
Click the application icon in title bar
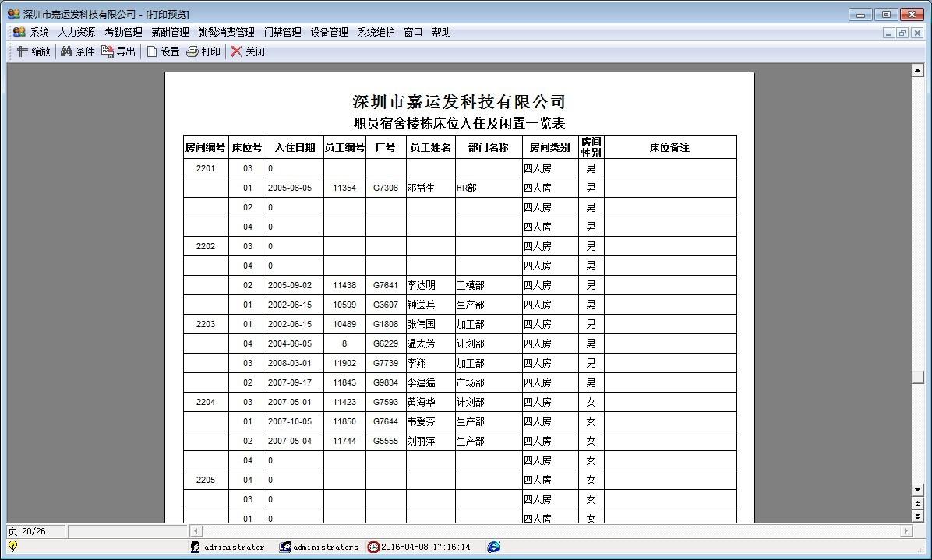[x=14, y=14]
